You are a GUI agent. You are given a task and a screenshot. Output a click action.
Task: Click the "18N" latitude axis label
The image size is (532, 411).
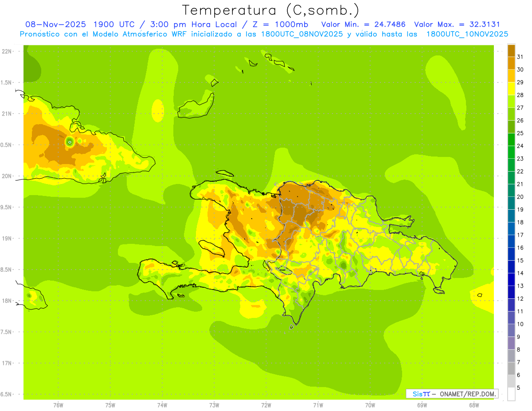[x=6, y=301]
